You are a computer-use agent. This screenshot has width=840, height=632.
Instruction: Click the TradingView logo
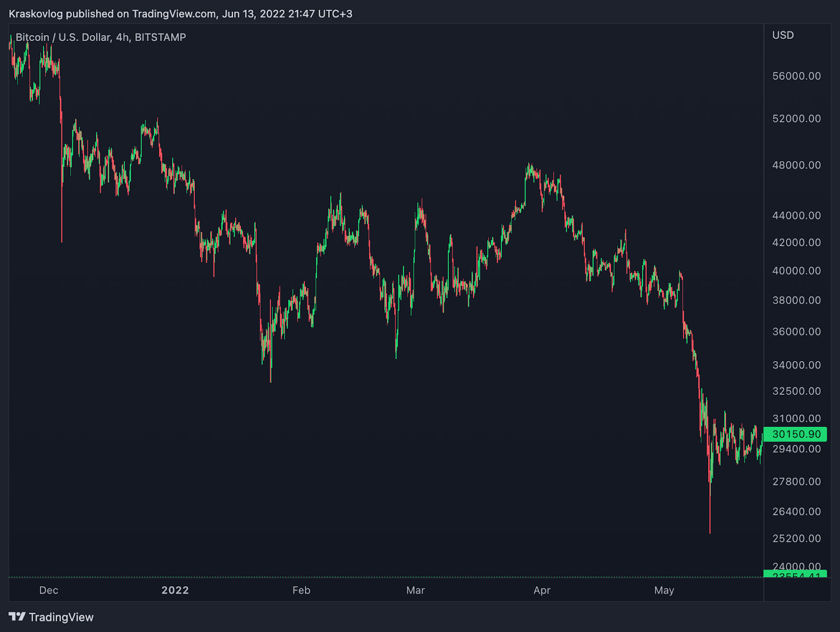pos(18,617)
